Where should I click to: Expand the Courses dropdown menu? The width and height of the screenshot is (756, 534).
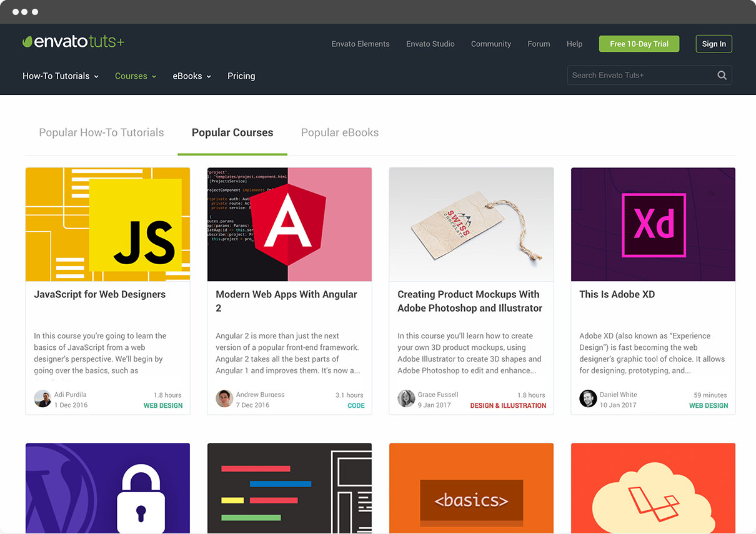(x=135, y=76)
